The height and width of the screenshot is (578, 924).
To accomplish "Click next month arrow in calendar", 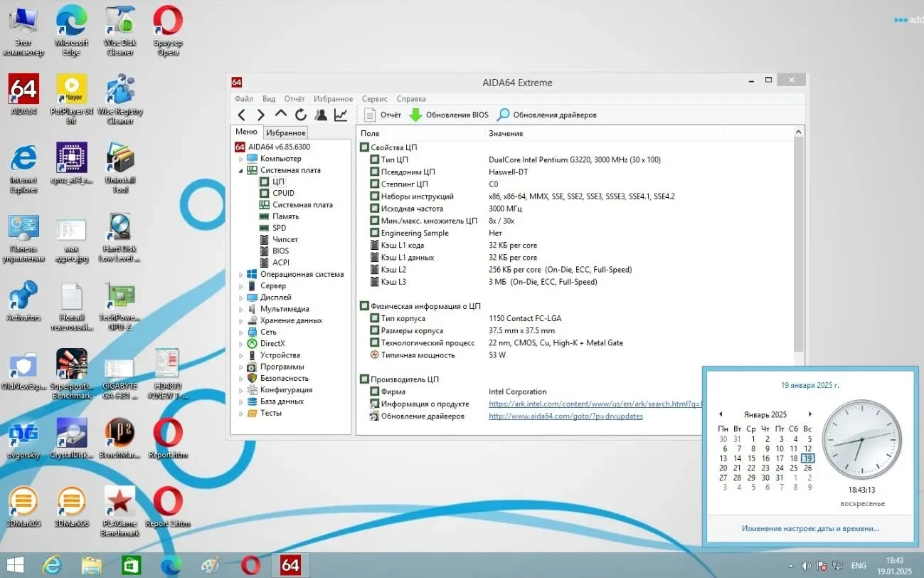I will 809,414.
